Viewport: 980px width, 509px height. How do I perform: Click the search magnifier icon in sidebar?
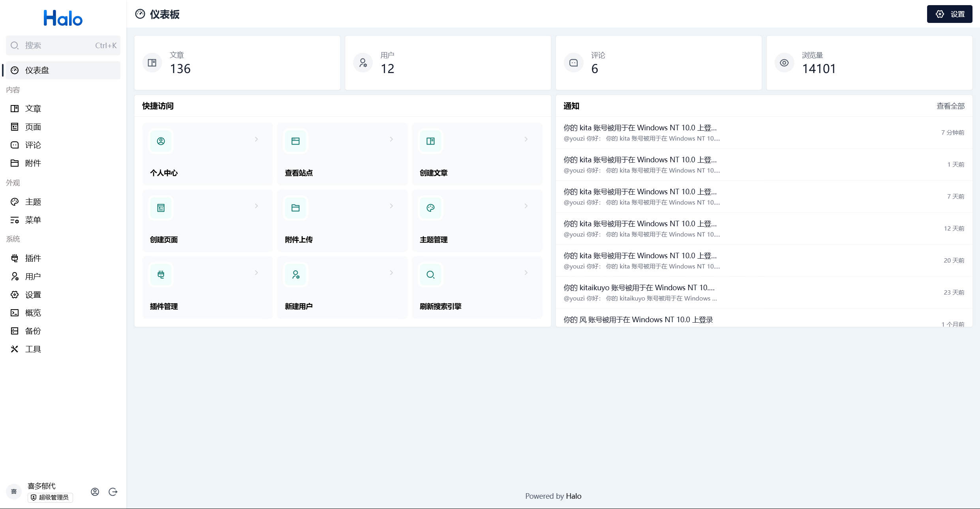(15, 45)
